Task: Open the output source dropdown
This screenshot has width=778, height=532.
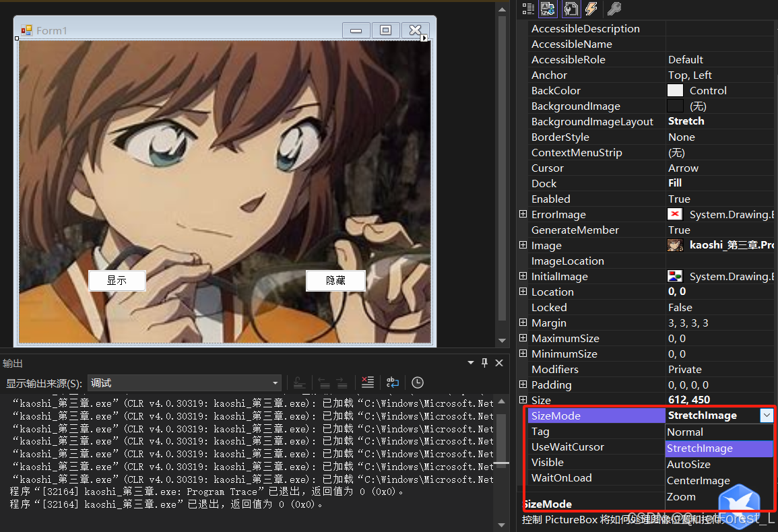Action: [185, 383]
